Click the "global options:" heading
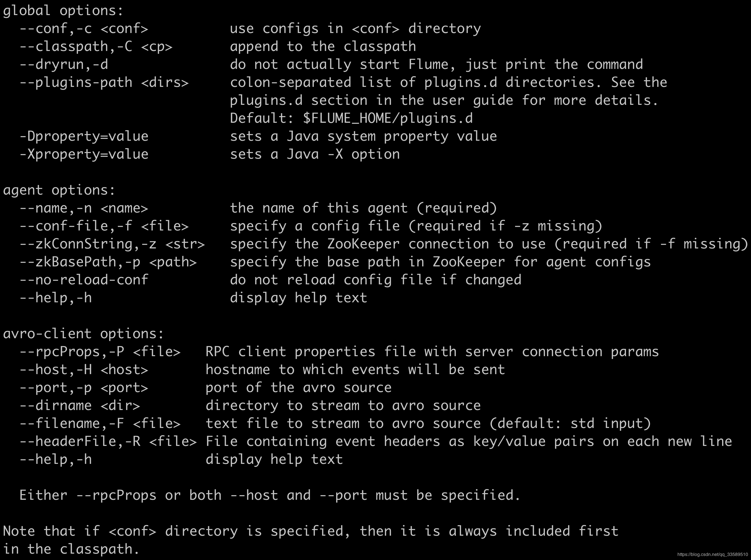This screenshot has height=560, width=751. (x=63, y=10)
